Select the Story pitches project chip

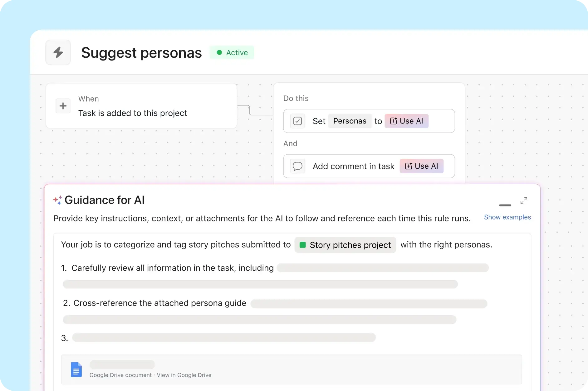tap(345, 245)
